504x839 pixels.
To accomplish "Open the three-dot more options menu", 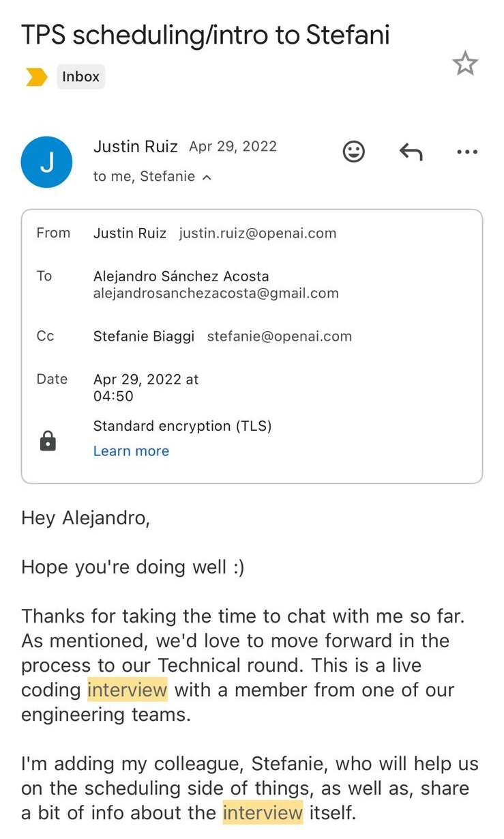I will tap(466, 152).
